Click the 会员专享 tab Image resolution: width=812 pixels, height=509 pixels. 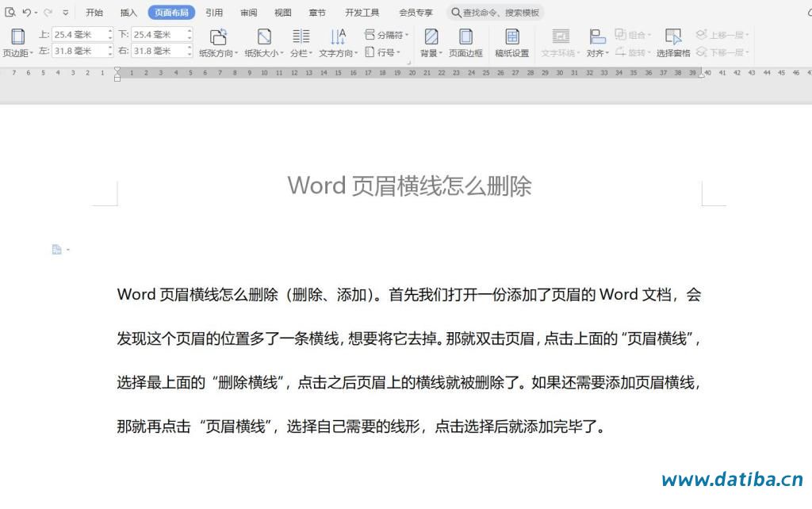coord(416,13)
